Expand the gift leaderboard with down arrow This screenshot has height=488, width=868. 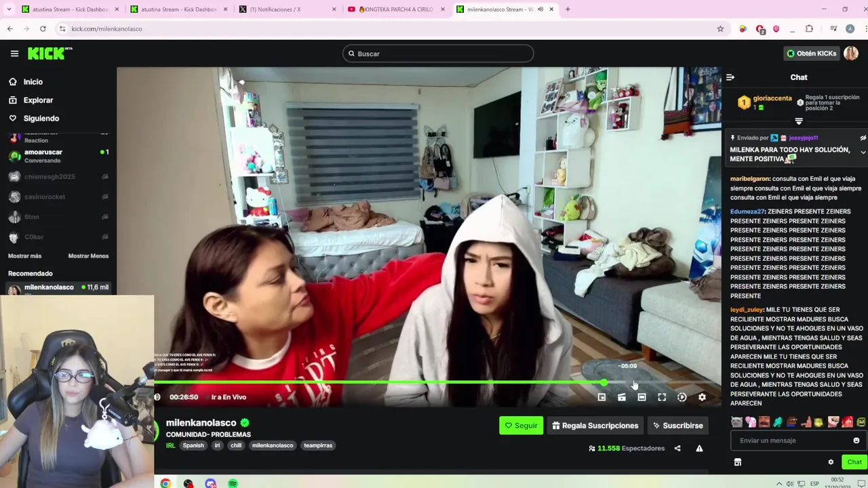(798, 121)
